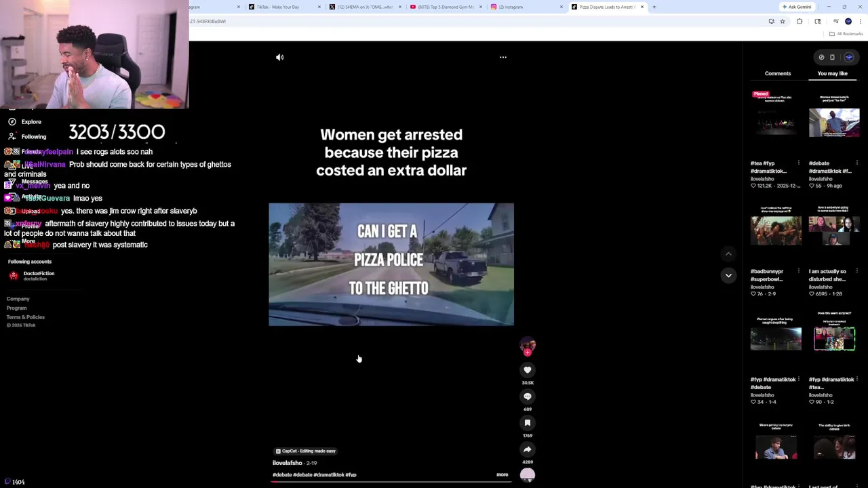Click the Following icon in the sidebar
Viewport: 868px width, 488px height.
(x=12, y=136)
